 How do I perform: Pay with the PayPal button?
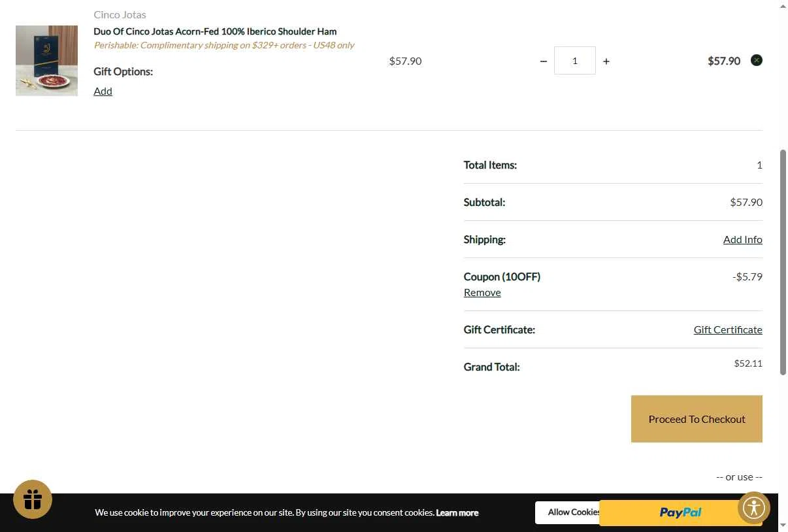click(x=680, y=512)
